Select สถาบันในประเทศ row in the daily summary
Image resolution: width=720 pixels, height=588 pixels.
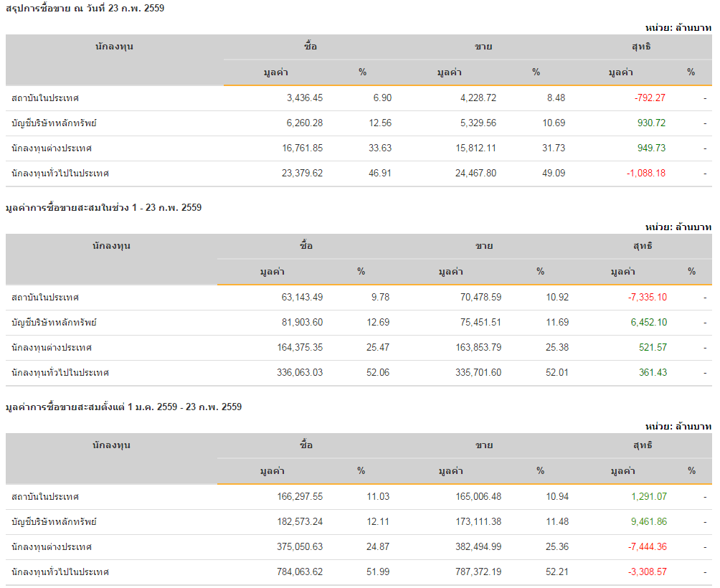point(359,98)
